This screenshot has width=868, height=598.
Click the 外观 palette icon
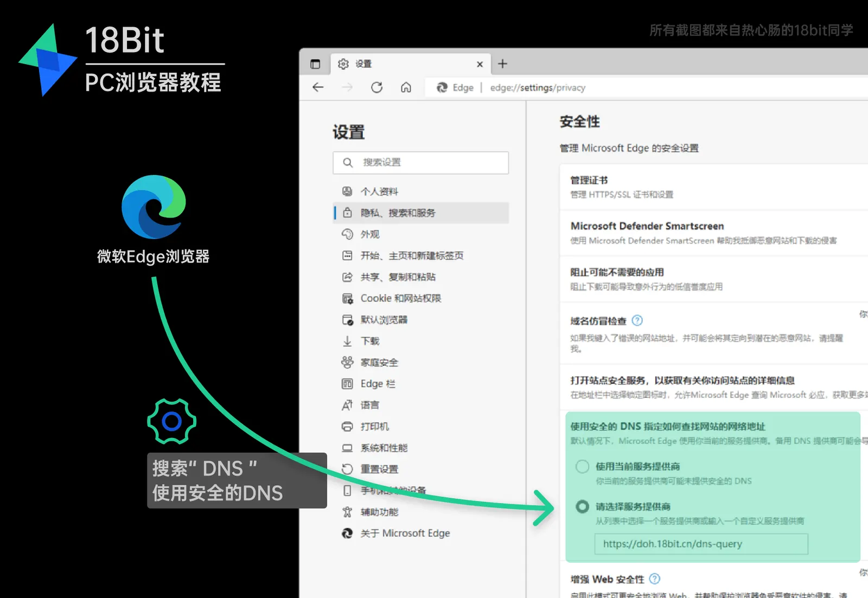point(347,234)
